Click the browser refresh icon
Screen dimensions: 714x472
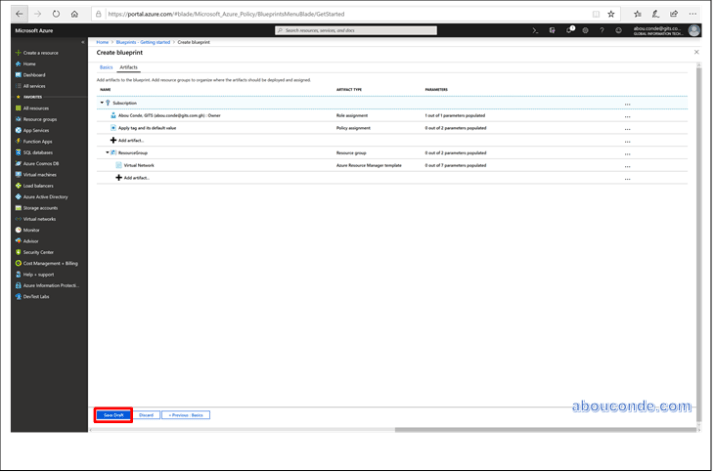pyautogui.click(x=56, y=14)
